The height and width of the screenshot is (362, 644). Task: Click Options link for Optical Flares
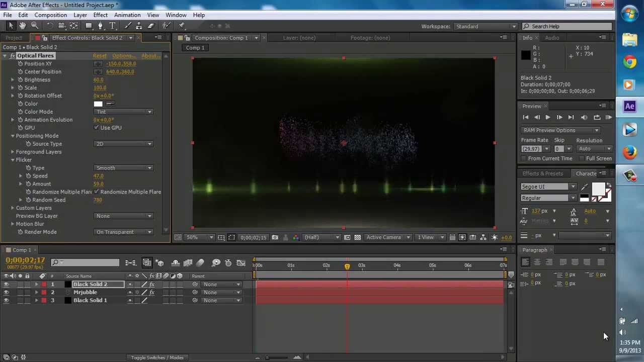(124, 56)
